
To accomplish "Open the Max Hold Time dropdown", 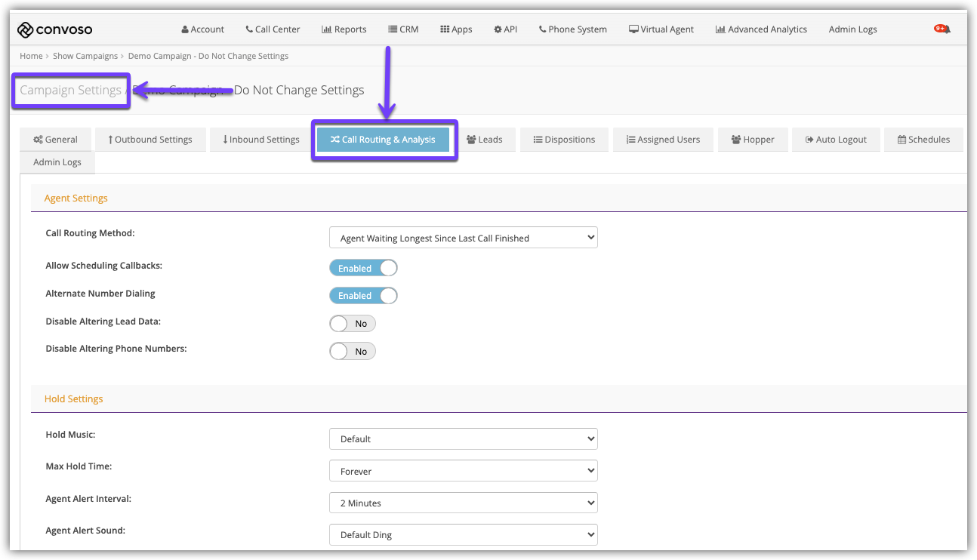I will (463, 471).
